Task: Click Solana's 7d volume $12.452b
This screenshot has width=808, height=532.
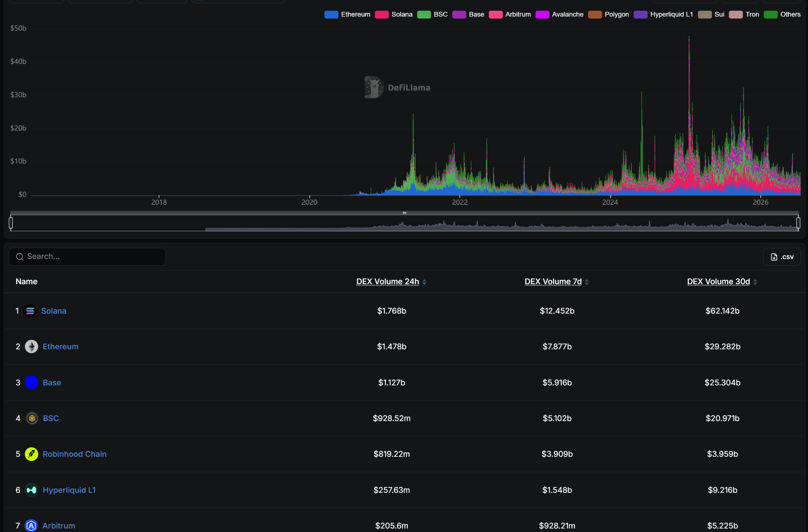Action: point(557,311)
